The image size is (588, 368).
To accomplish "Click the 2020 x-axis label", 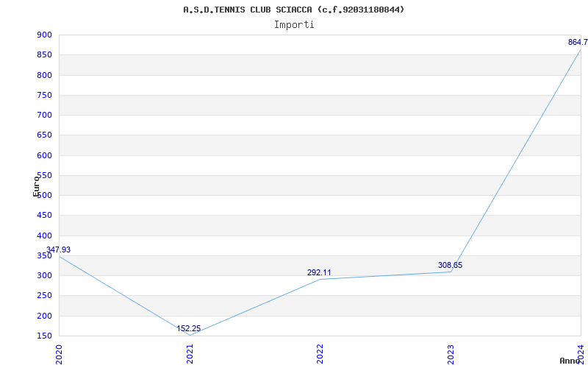I will pyautogui.click(x=59, y=355).
